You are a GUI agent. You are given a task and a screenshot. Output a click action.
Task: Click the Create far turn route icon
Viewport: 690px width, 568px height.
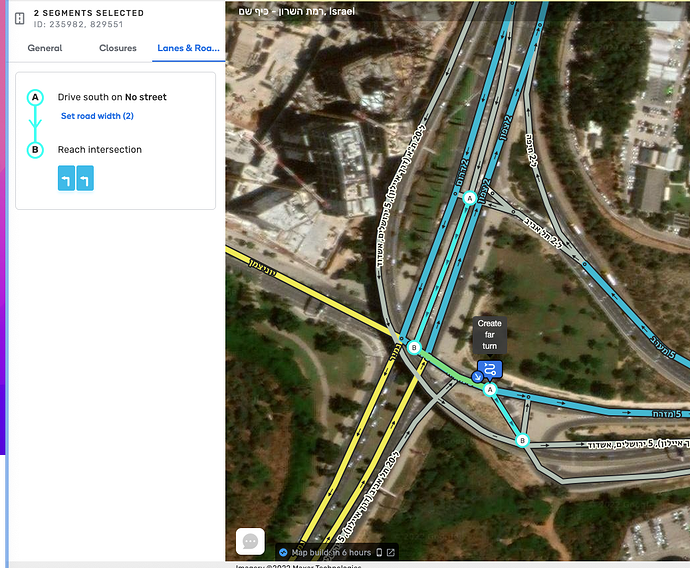point(490,369)
